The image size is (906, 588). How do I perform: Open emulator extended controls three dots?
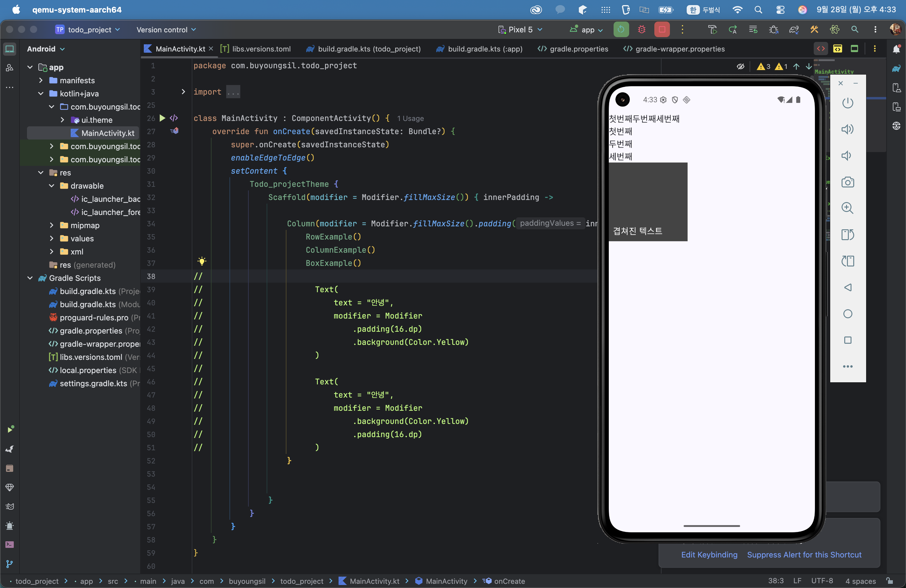(x=847, y=366)
